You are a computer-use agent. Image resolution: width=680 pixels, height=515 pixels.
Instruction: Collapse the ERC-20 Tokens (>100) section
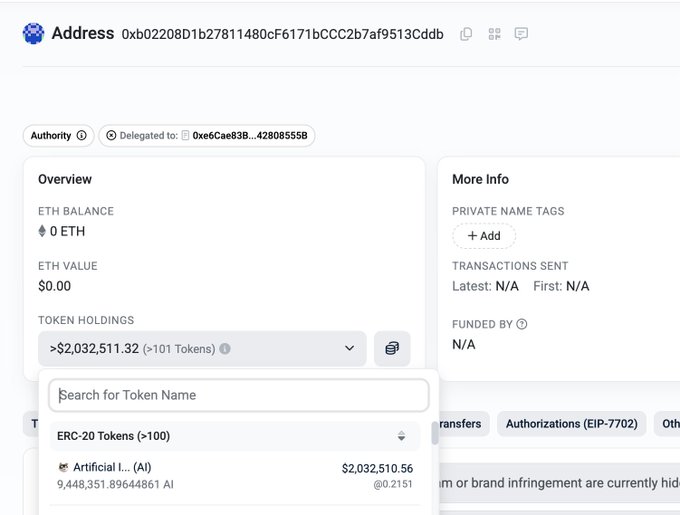[x=235, y=436]
